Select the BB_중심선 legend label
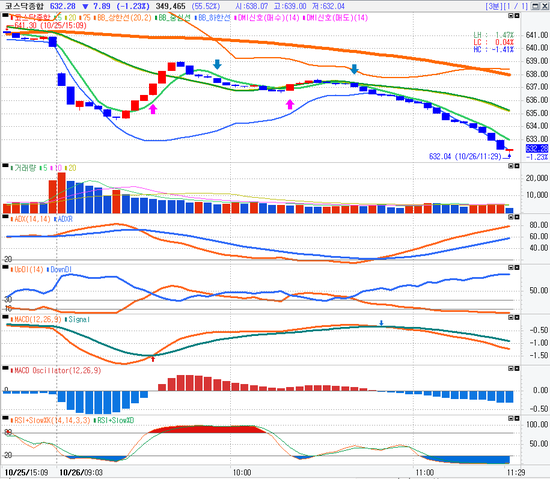The width and height of the screenshot is (550, 479). coord(174,18)
